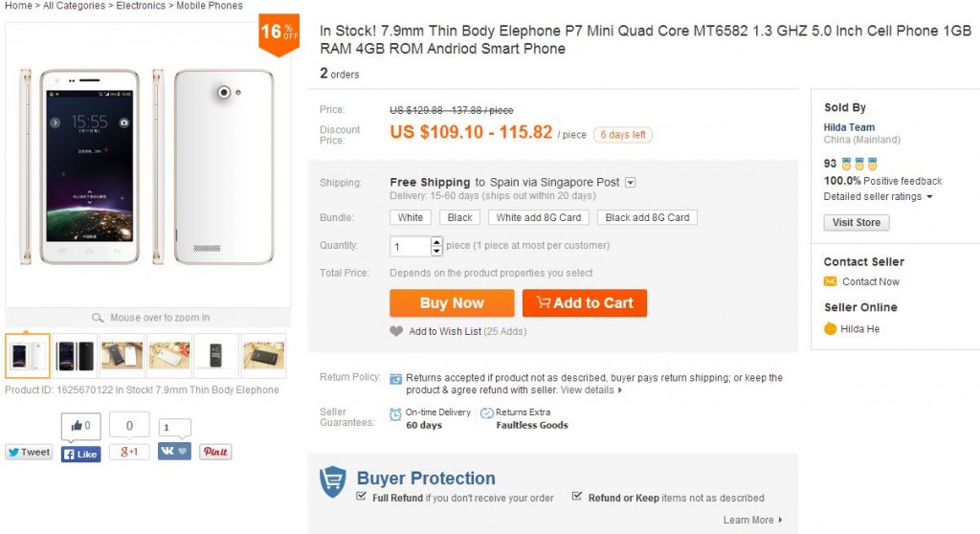Click the Contact Now envelope icon

coord(830,281)
